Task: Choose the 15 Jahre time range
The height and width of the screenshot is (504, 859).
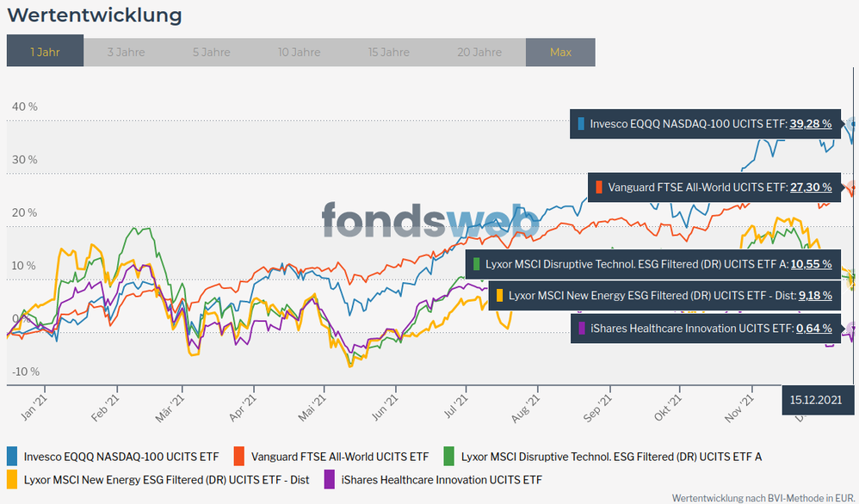Action: pyautogui.click(x=389, y=52)
